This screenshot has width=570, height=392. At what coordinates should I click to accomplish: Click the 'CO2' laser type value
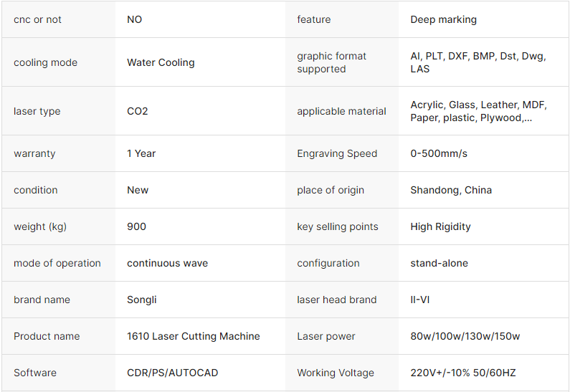[138, 111]
